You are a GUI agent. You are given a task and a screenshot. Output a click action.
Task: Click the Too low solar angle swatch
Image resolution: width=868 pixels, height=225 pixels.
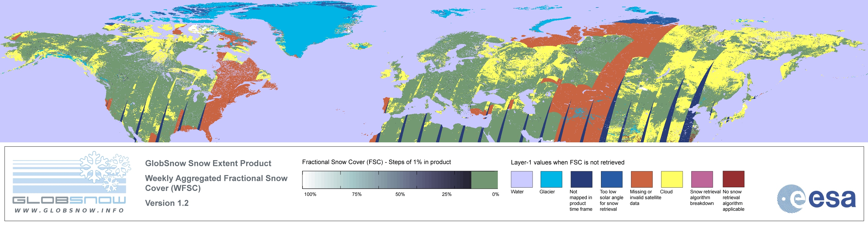pos(612,179)
